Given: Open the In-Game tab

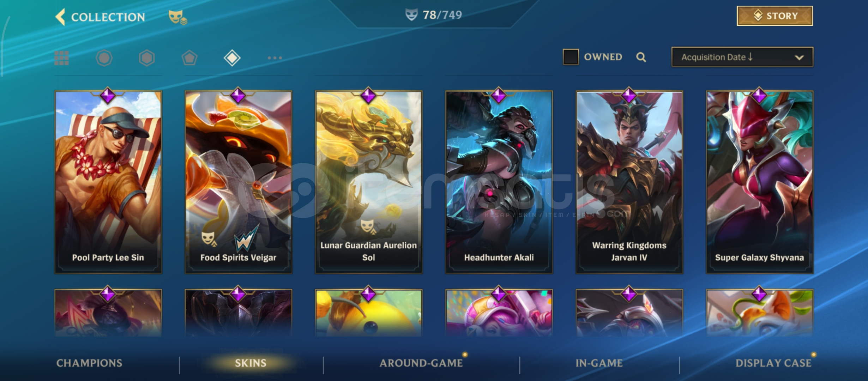Looking at the screenshot, I should 599,363.
